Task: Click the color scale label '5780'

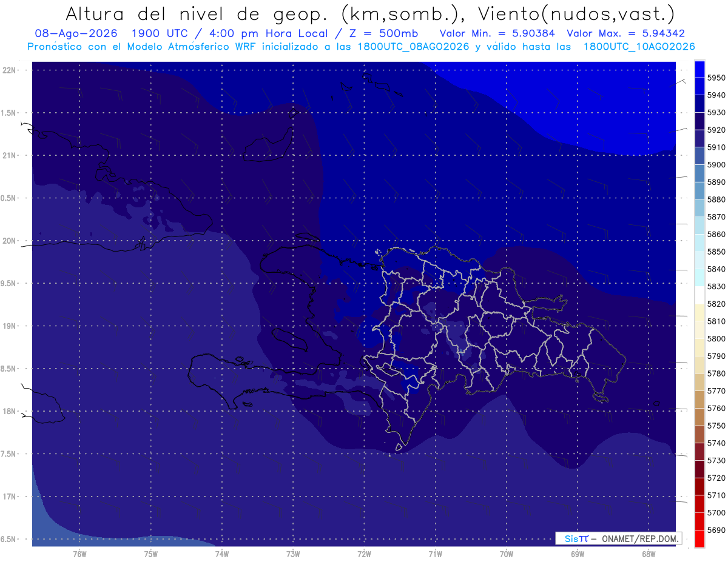Action: [716, 373]
